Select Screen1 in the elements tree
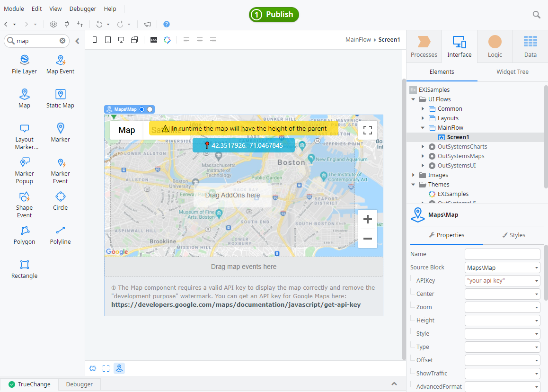The width and height of the screenshot is (548, 392). [x=458, y=137]
